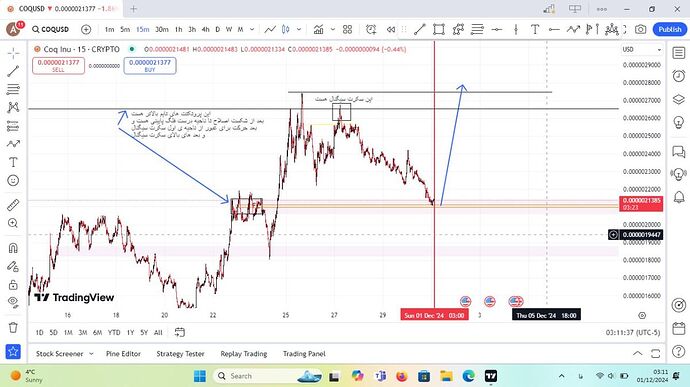Open the COQUSD symbol search
Viewport: 690px width, 387px height.
pyautogui.click(x=51, y=29)
